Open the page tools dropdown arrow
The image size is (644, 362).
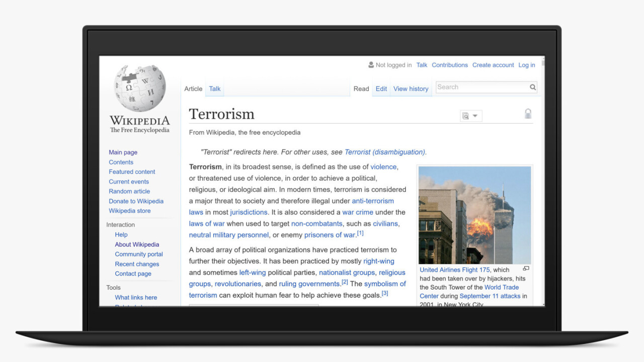point(475,116)
